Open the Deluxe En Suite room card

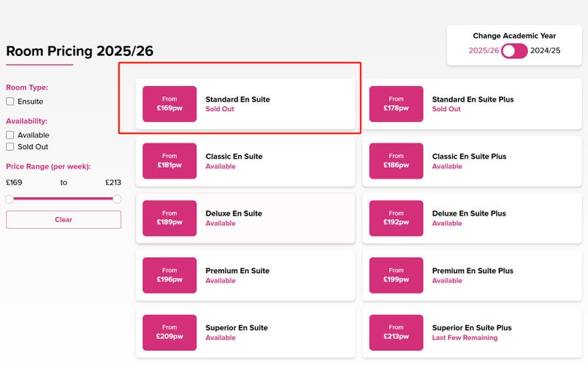click(245, 218)
